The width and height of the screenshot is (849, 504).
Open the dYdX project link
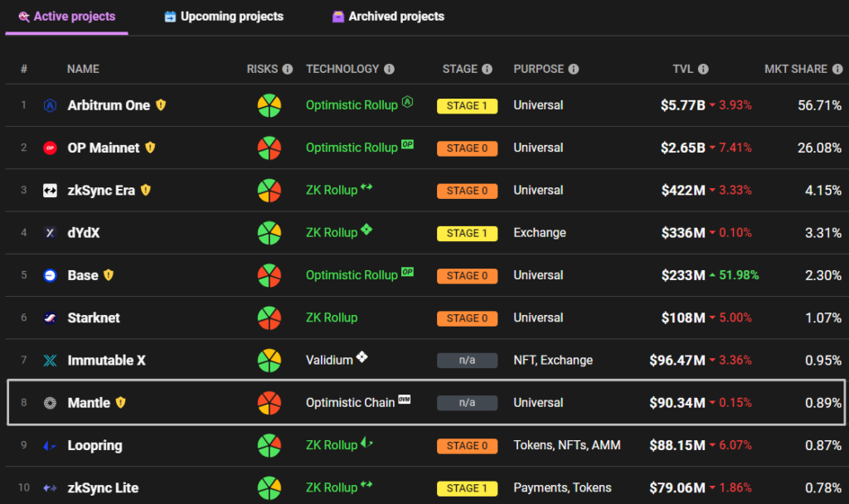(x=84, y=233)
